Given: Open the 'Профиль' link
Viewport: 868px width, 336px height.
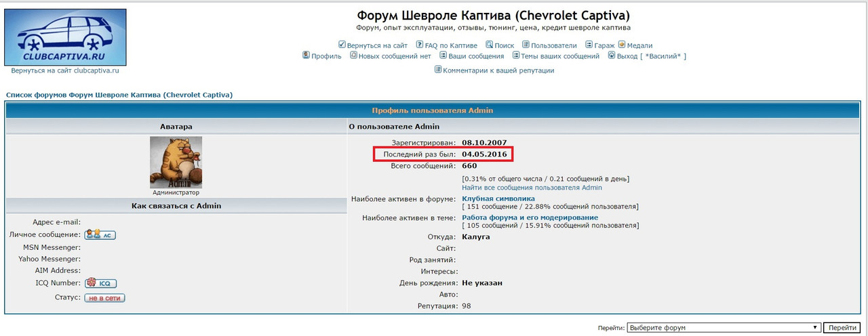Looking at the screenshot, I should (326, 56).
